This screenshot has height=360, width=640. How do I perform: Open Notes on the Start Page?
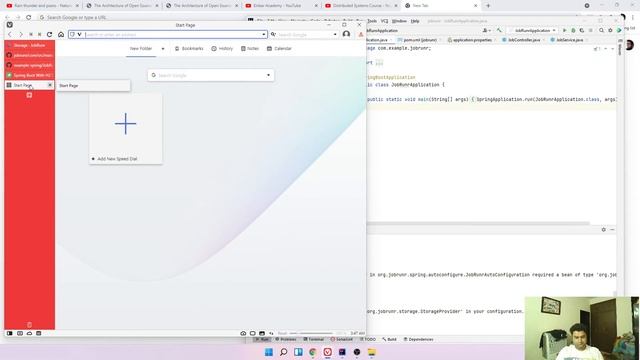click(250, 49)
